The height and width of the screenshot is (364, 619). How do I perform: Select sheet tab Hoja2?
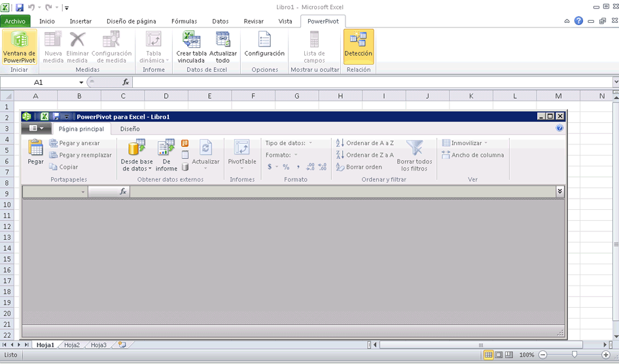(72, 345)
